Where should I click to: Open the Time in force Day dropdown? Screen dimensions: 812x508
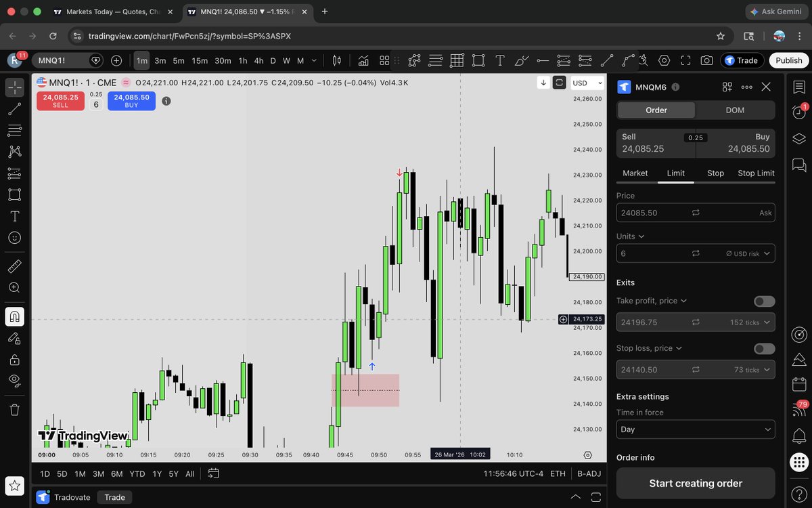pos(696,429)
